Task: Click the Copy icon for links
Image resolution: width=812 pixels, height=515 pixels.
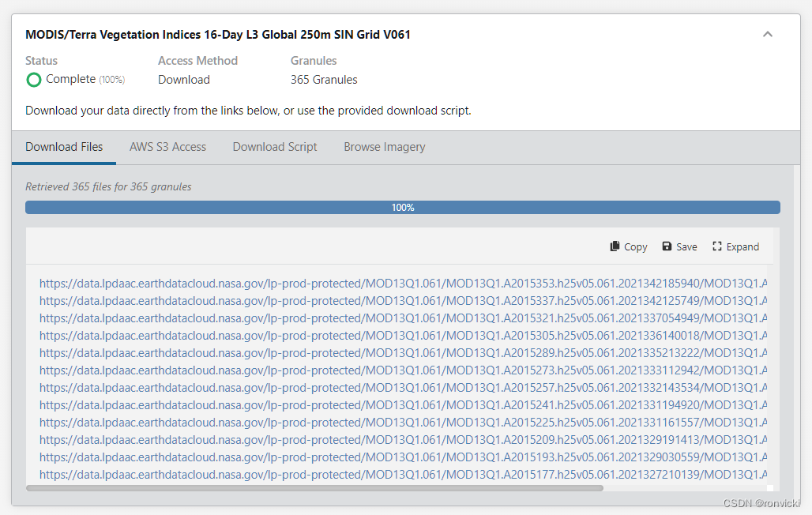Action: pos(615,246)
